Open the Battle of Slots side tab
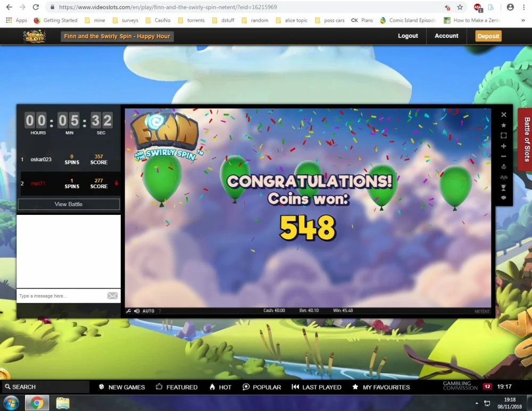532x411 pixels. click(525, 139)
